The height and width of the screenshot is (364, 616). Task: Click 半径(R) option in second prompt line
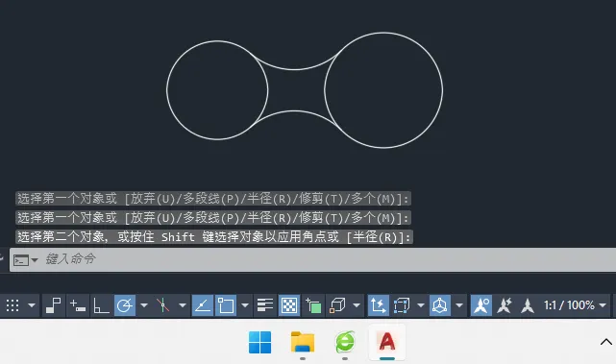(269, 218)
